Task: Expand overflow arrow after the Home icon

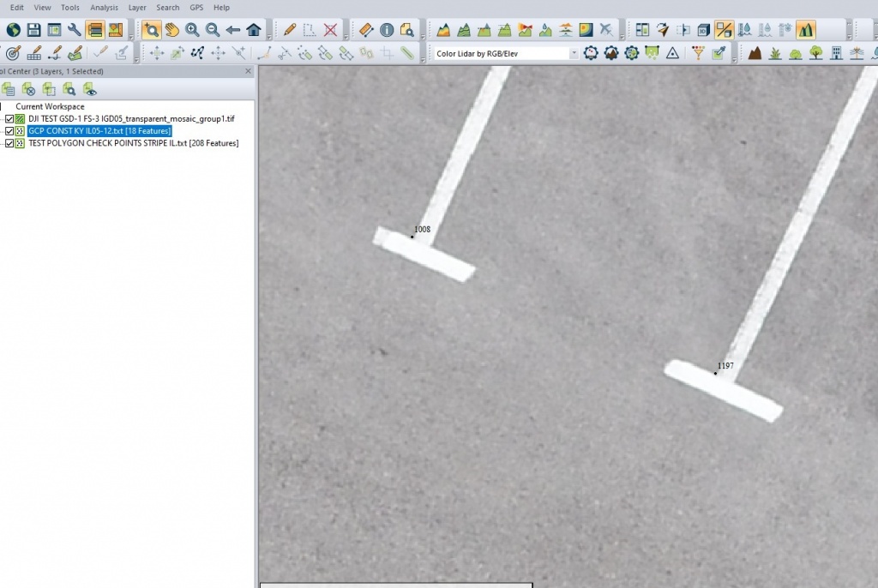Action: pyautogui.click(x=269, y=36)
